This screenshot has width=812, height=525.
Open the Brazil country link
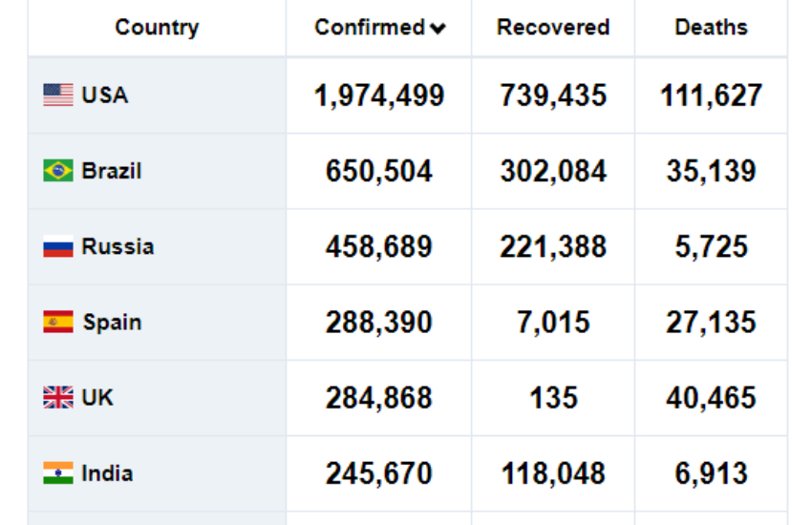[x=112, y=171]
